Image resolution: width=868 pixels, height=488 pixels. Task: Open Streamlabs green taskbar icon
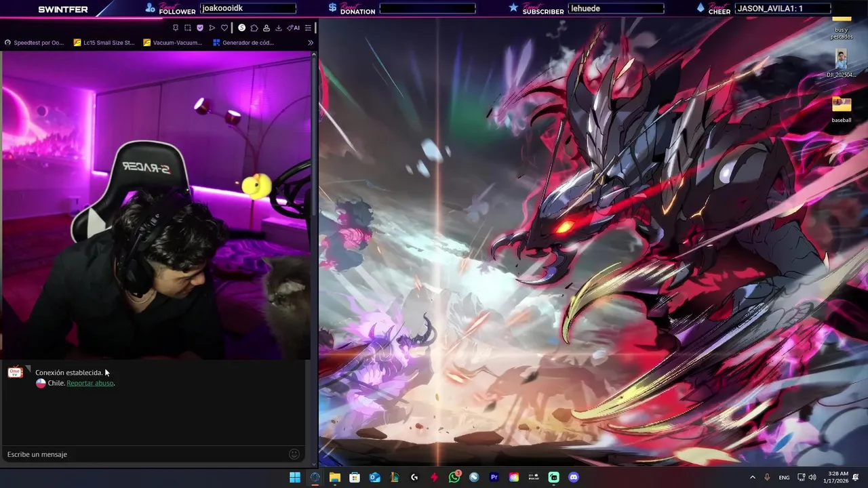pyautogui.click(x=554, y=477)
